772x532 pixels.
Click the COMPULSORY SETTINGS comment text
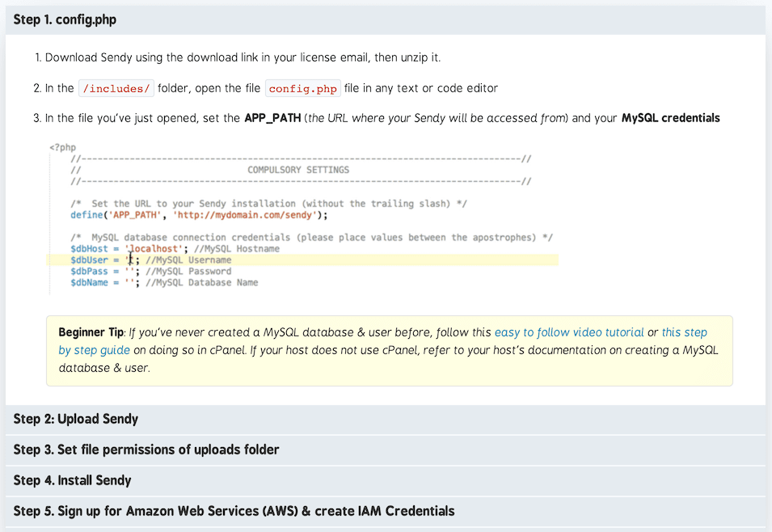[x=298, y=170]
